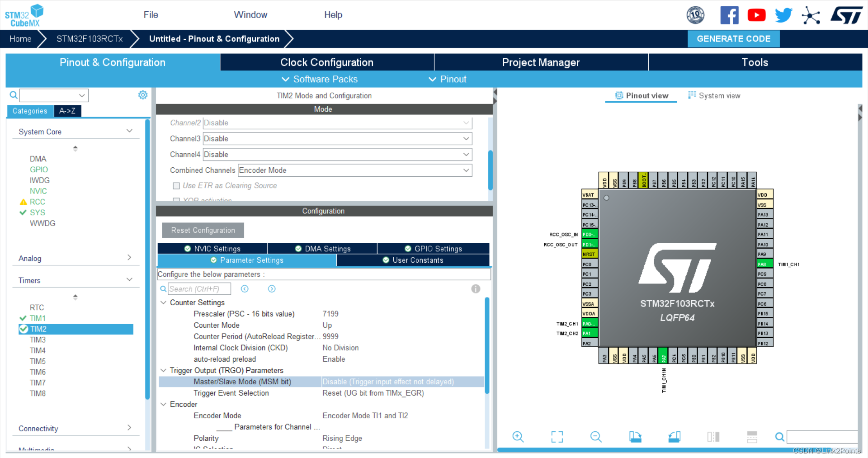Open the Twitter bird icon link
This screenshot has height=458, width=868.
[783, 15]
